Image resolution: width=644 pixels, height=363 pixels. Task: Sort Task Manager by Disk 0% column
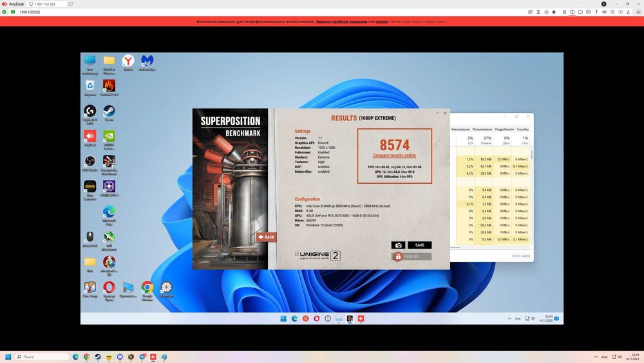(502, 140)
